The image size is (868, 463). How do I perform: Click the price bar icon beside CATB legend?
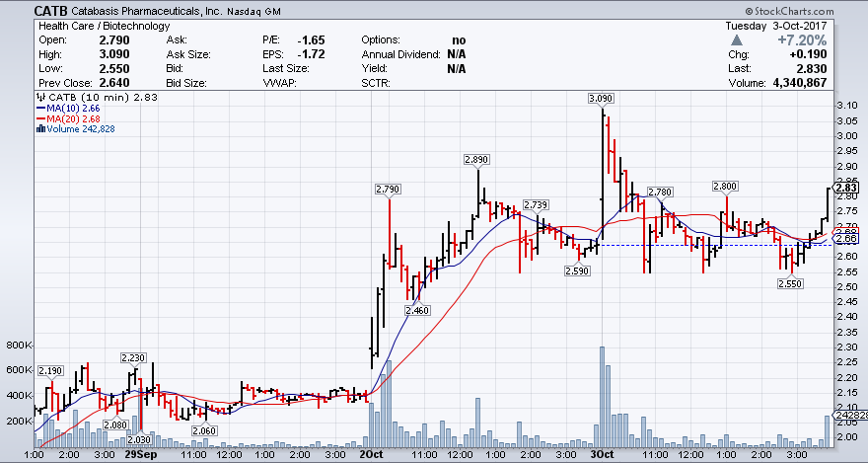click(39, 97)
